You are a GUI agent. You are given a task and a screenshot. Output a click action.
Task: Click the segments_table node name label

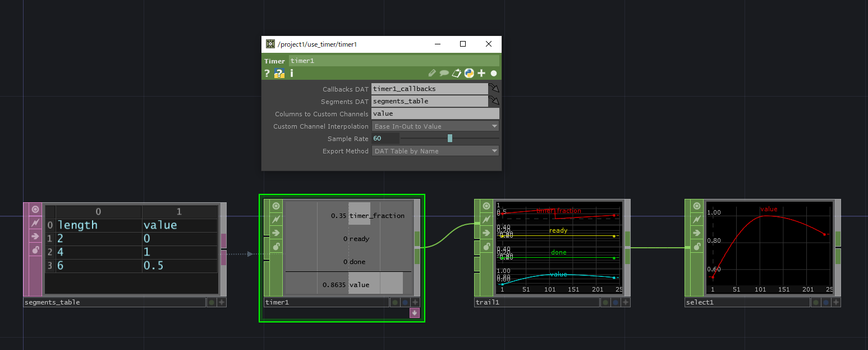click(x=114, y=302)
